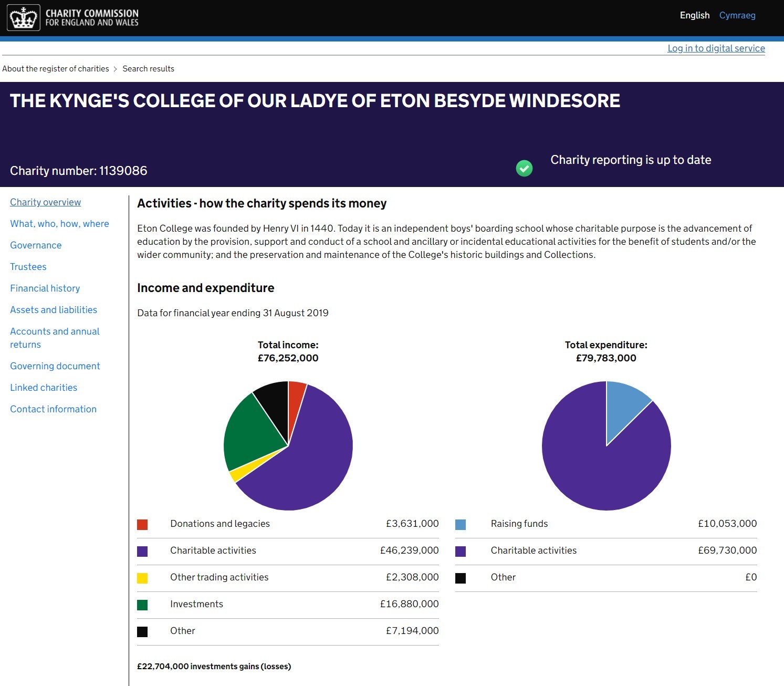Image resolution: width=784 pixels, height=686 pixels.
Task: Click the Charity Commission crown logo
Action: point(24,17)
